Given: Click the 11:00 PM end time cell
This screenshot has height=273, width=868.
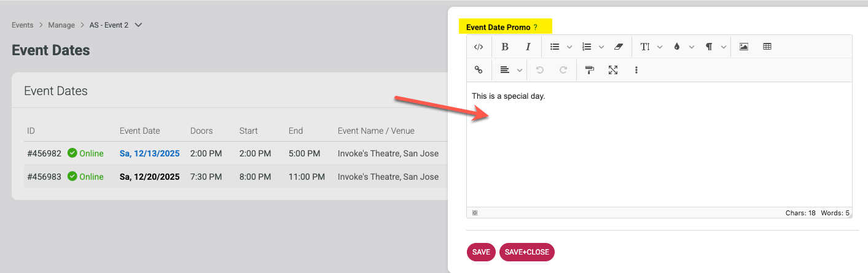Looking at the screenshot, I should pyautogui.click(x=307, y=177).
